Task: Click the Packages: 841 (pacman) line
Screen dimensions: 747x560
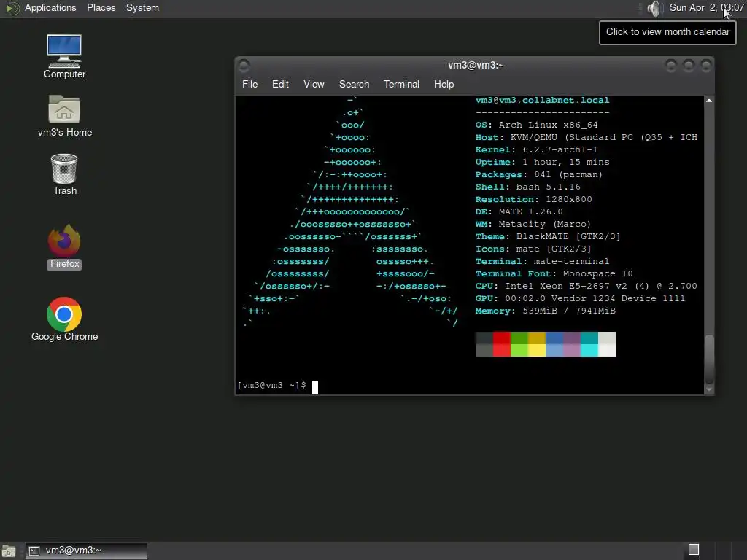Action: tap(539, 174)
